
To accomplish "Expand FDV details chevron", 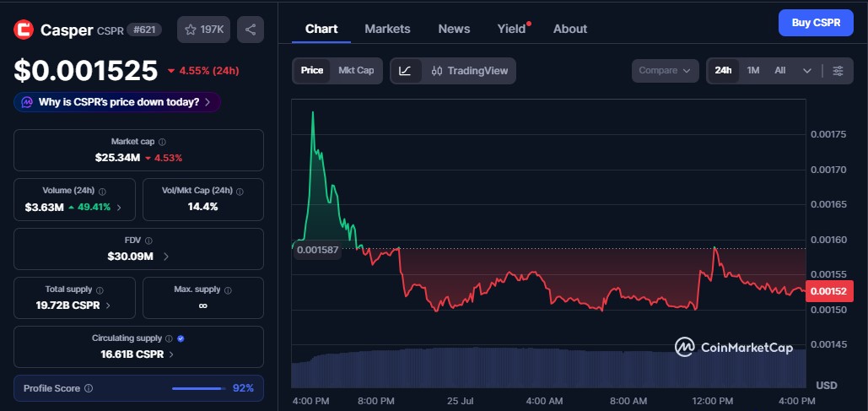I will tap(166, 257).
